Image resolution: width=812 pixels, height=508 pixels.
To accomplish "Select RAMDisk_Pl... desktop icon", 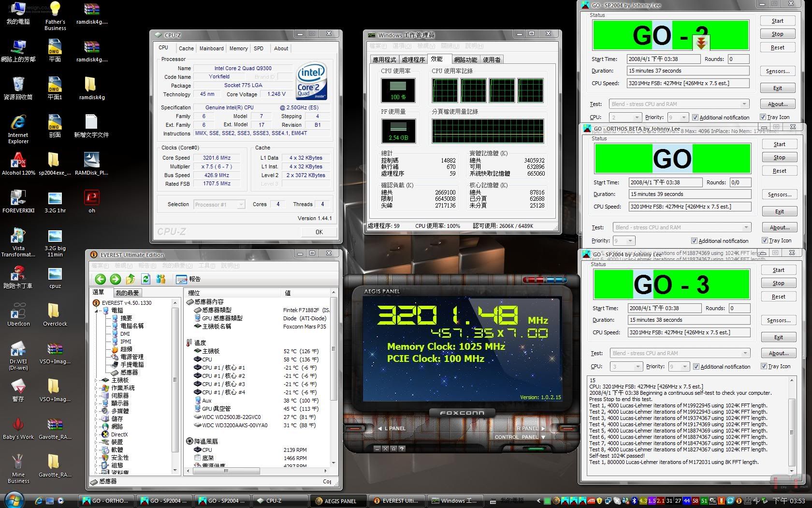I will [x=92, y=164].
